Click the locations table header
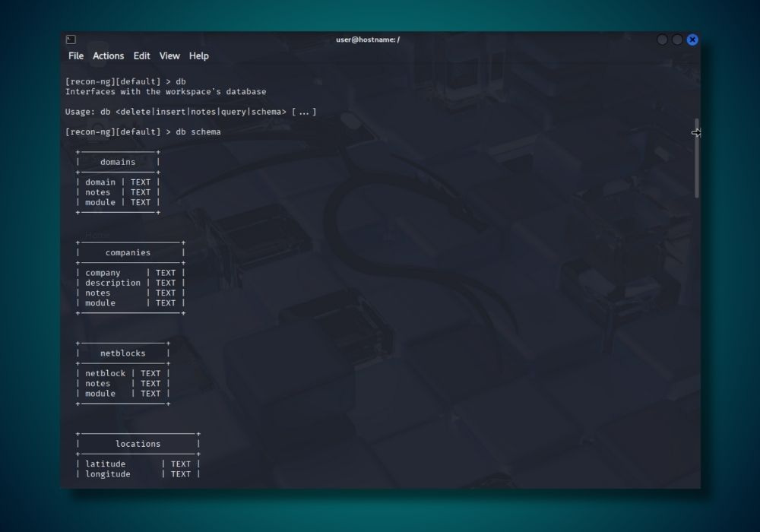Viewport: 760px width, 532px height. (x=138, y=443)
